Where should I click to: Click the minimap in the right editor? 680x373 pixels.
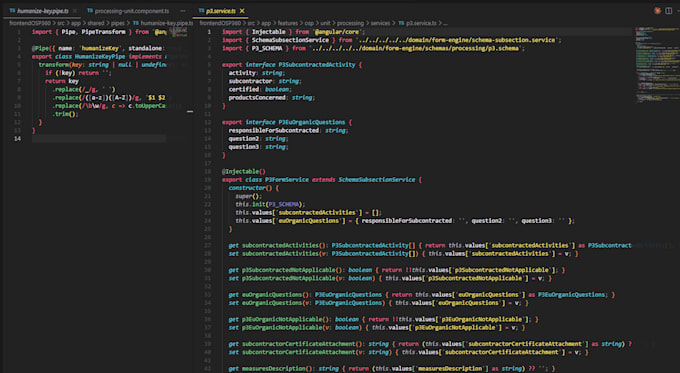[x=656, y=65]
